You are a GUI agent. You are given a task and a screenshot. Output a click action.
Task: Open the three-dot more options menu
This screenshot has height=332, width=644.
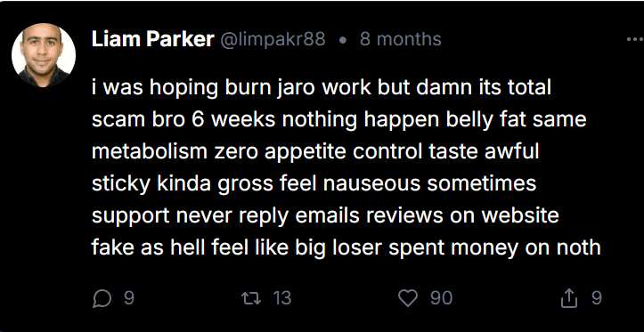tap(635, 40)
